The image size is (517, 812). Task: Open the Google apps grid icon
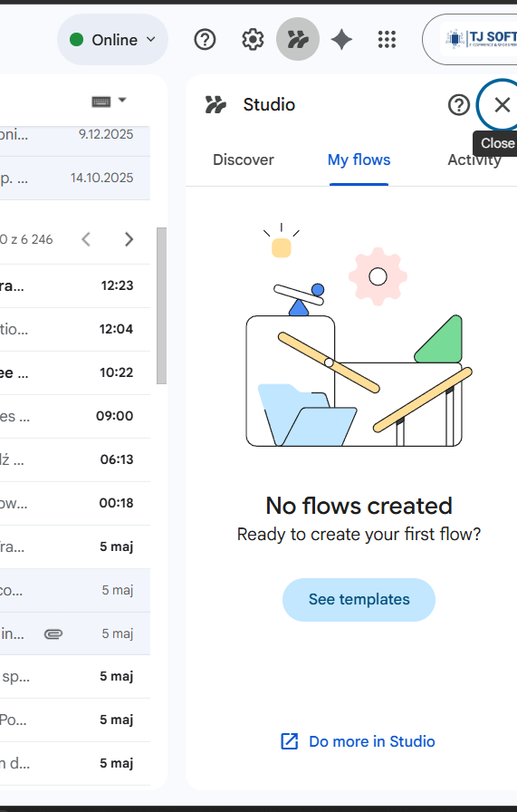pyautogui.click(x=387, y=39)
